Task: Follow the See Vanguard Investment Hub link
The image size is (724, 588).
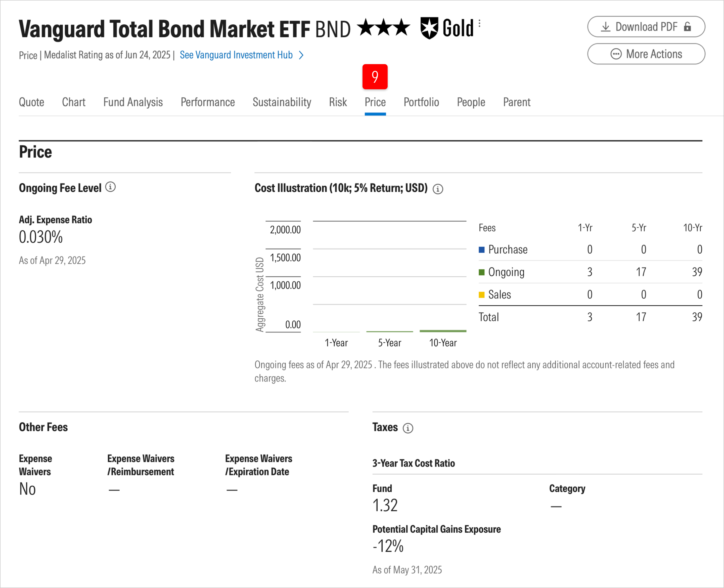Action: tap(236, 55)
